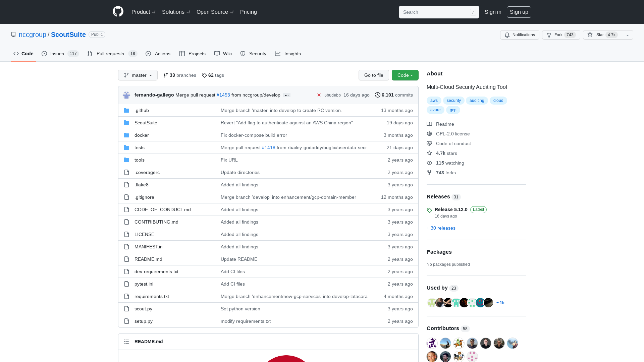Click the fork icon beside 743 forks
This screenshot has height=362, width=644.
[x=429, y=173]
